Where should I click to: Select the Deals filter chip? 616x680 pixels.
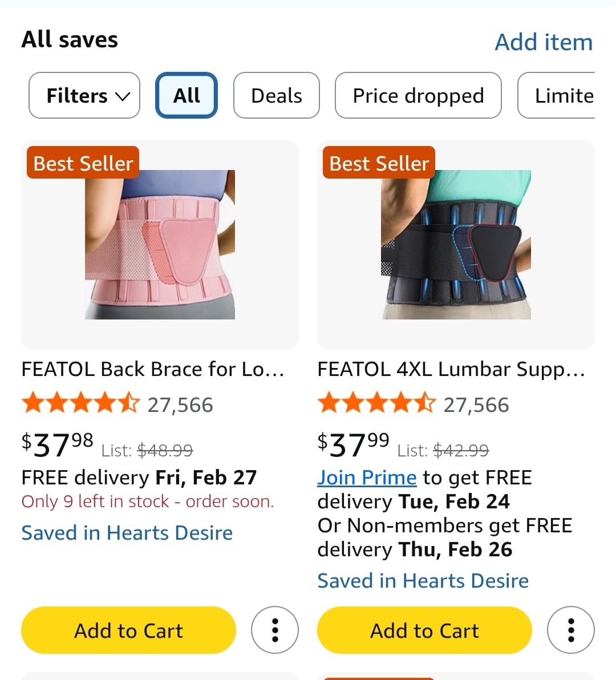tap(277, 95)
